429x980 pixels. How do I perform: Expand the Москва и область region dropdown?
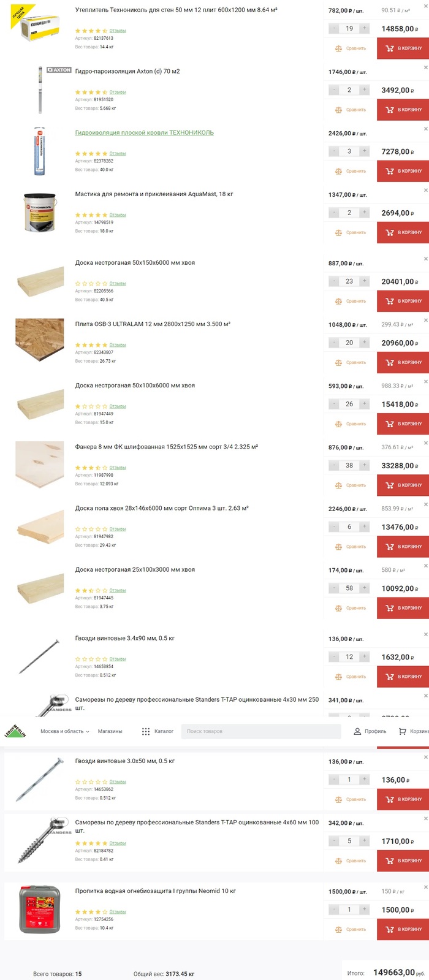[x=64, y=731]
